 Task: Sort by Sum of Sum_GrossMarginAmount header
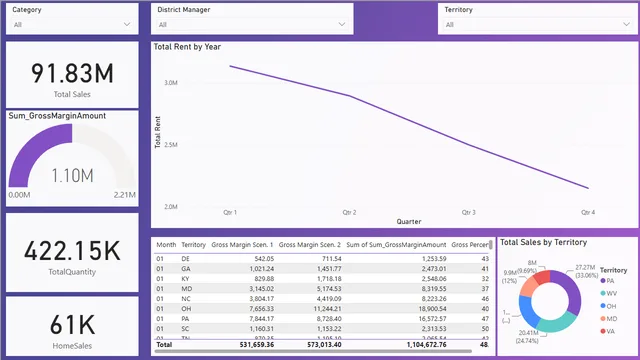coord(396,245)
